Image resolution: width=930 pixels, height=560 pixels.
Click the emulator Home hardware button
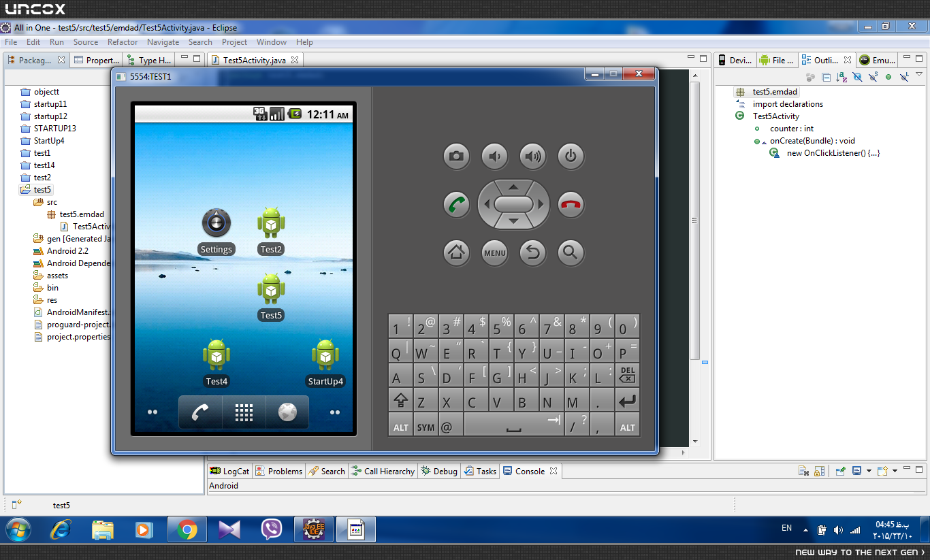[x=457, y=252]
